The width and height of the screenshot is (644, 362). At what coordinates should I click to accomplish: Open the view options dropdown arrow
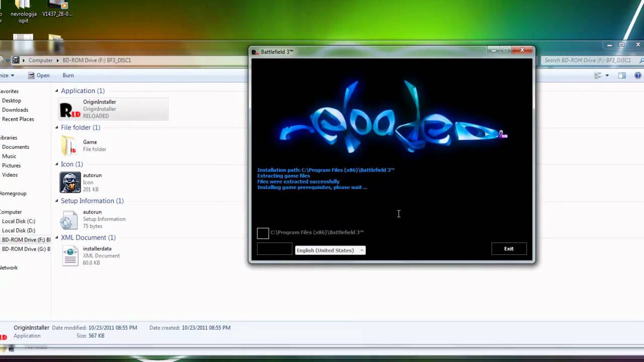607,75
